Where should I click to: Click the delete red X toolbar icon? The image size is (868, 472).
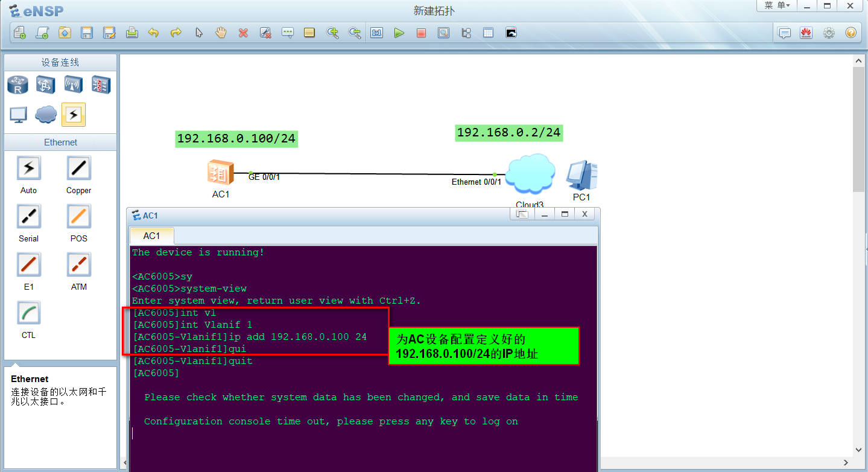click(x=243, y=33)
